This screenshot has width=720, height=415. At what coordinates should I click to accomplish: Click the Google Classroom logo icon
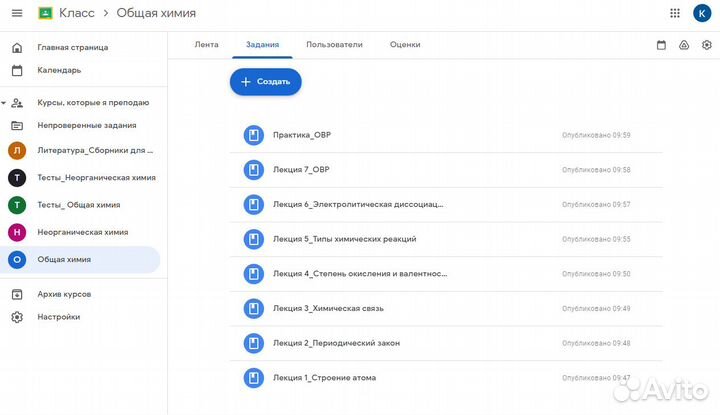click(x=45, y=13)
